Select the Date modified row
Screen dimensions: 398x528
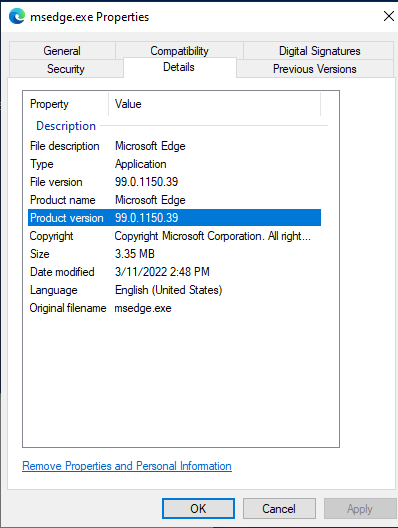(174, 272)
